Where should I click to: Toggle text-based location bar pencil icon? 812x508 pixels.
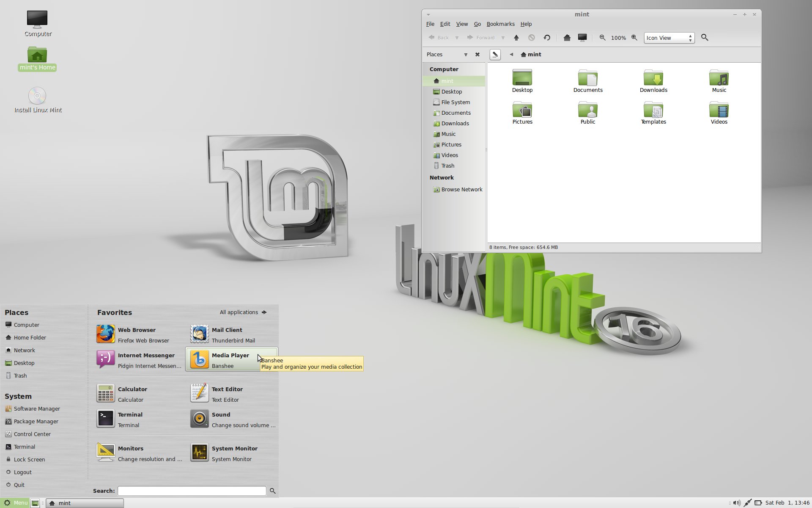pos(495,55)
